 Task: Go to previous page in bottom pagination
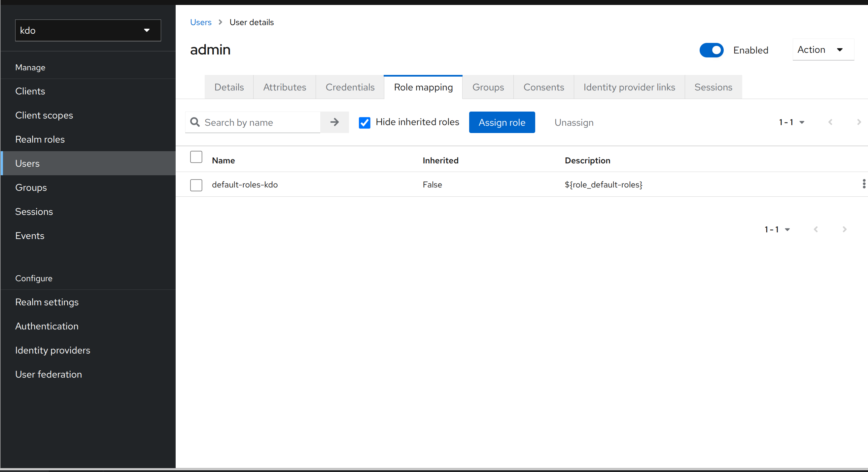click(816, 229)
